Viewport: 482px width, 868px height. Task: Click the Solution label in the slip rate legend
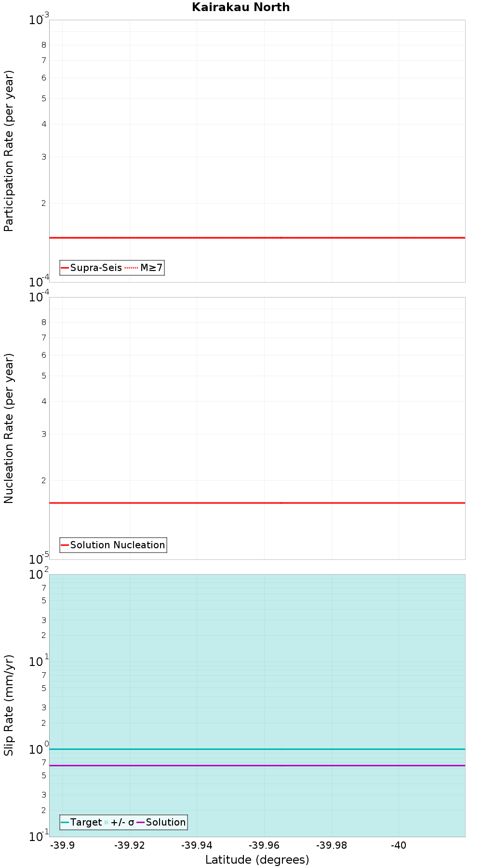pos(166,822)
